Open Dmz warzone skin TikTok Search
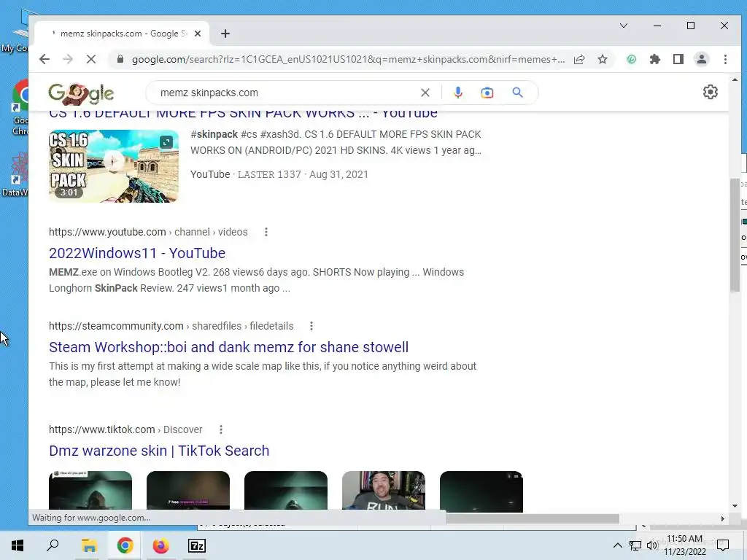747x560 pixels. [x=159, y=451]
